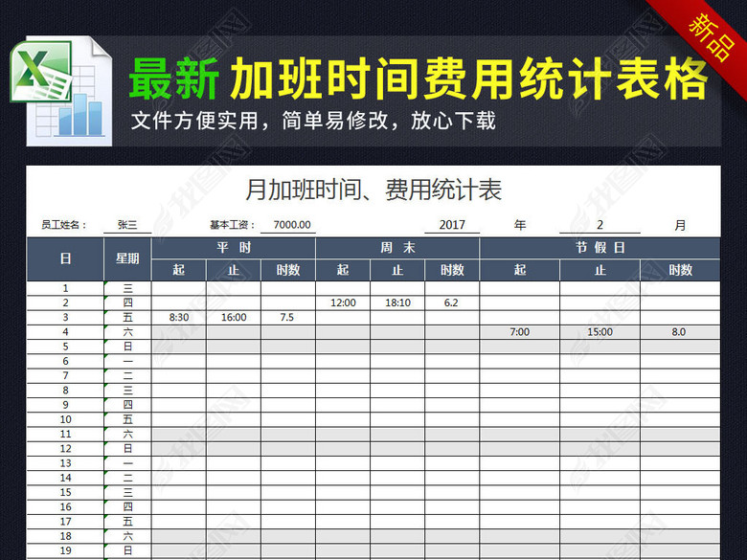Click day number 1 in the 日 column
747x560 pixels.
pyautogui.click(x=65, y=288)
